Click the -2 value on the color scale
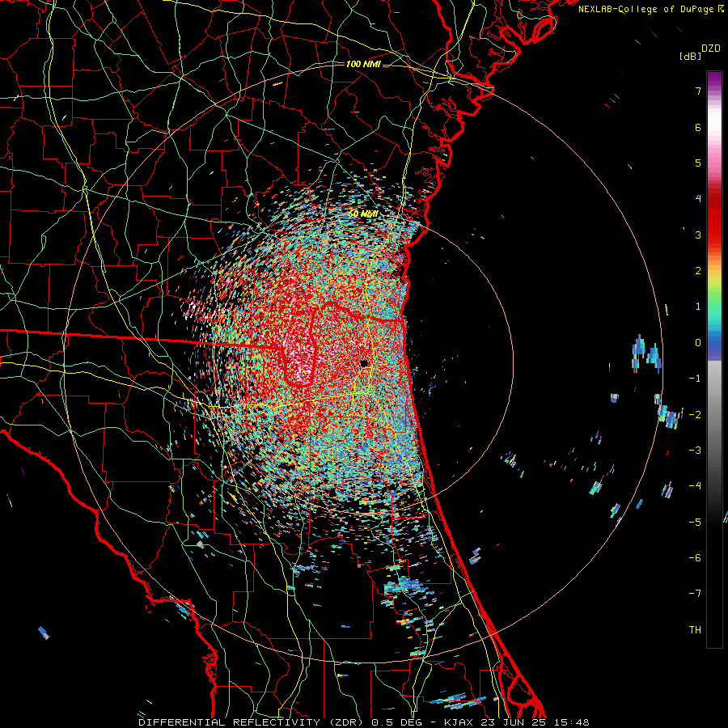 (695, 414)
